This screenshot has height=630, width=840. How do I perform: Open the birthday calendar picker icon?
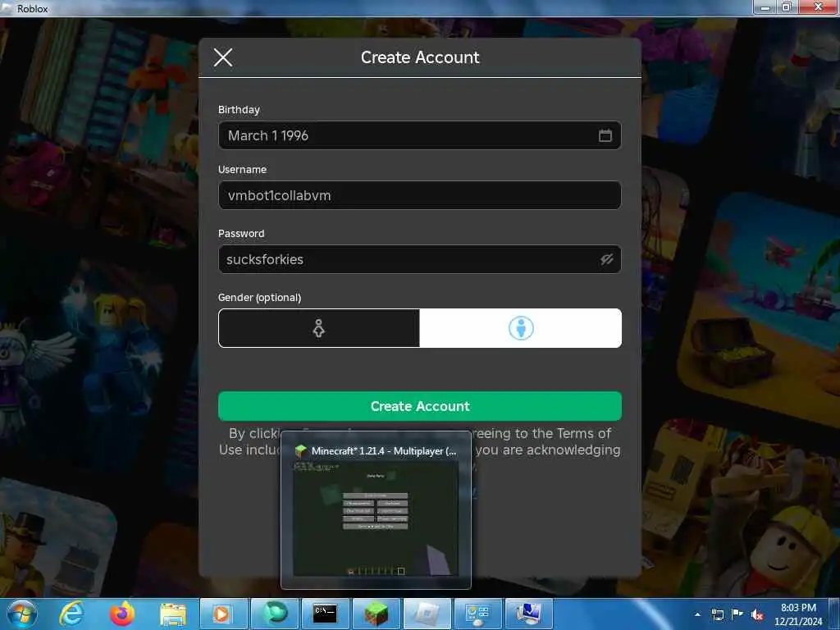[x=605, y=135]
